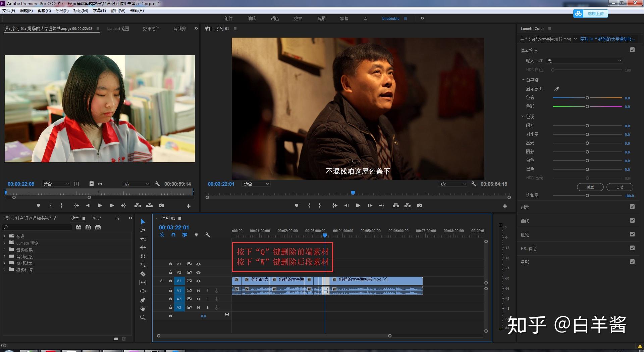Image resolution: width=644 pixels, height=352 pixels.
Task: Play the program monitor
Action: pyautogui.click(x=358, y=206)
